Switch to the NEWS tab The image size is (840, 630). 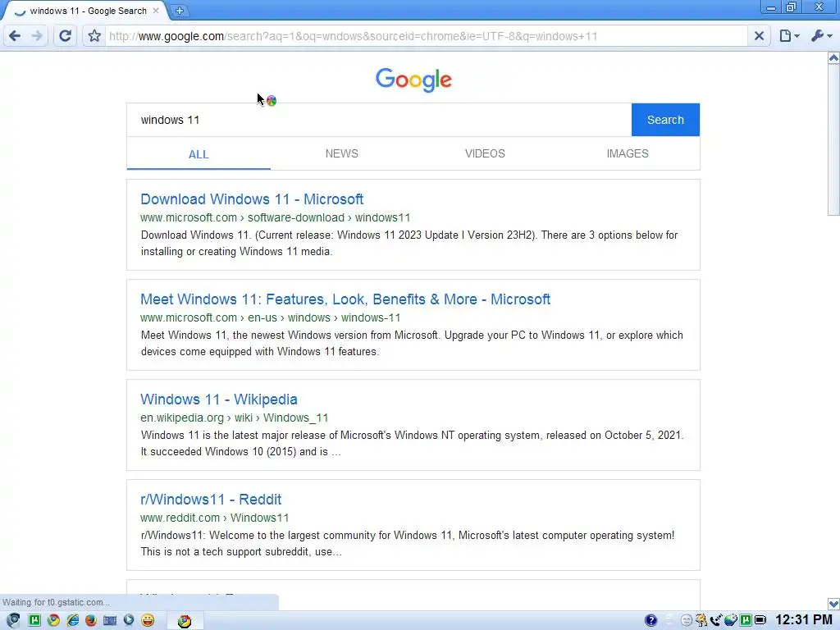(x=342, y=153)
